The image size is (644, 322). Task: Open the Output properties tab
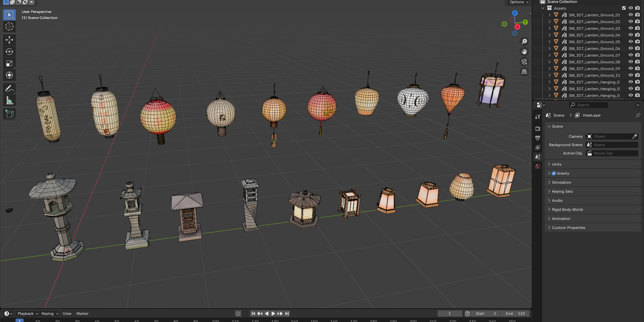click(x=538, y=138)
